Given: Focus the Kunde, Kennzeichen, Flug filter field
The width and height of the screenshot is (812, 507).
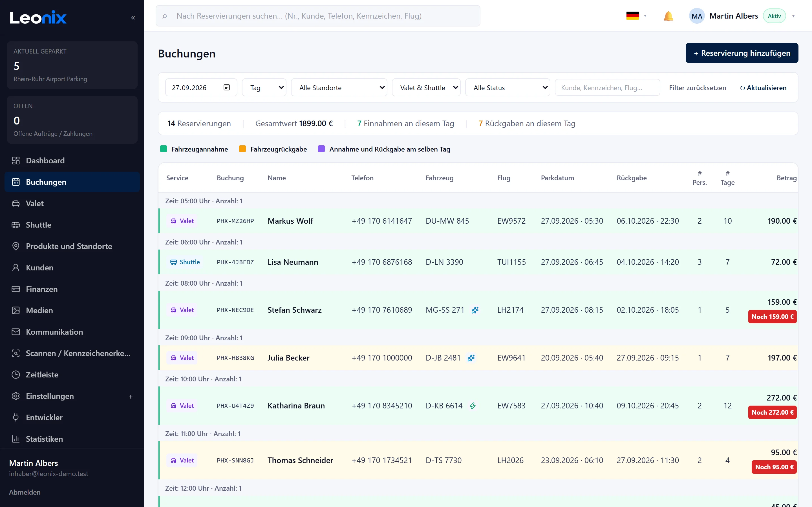Looking at the screenshot, I should click(607, 88).
